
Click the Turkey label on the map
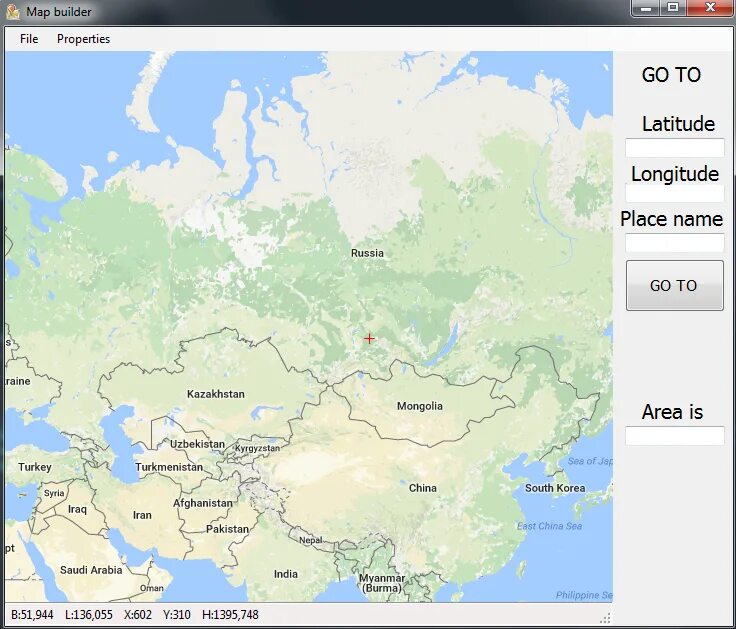(35, 467)
